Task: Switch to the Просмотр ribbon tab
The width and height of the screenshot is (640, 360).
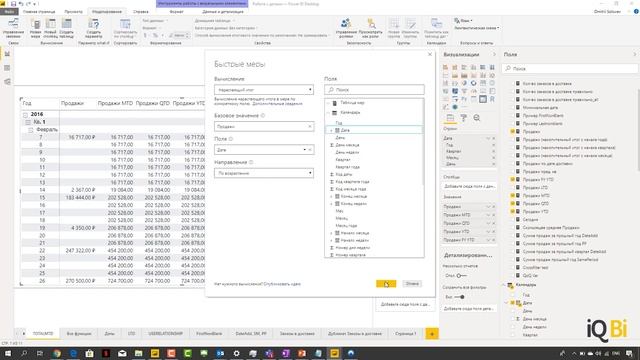Action: tap(73, 11)
